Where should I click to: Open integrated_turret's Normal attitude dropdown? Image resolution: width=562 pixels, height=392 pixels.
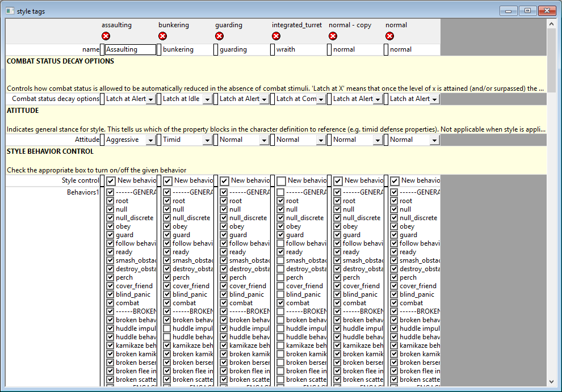(321, 140)
